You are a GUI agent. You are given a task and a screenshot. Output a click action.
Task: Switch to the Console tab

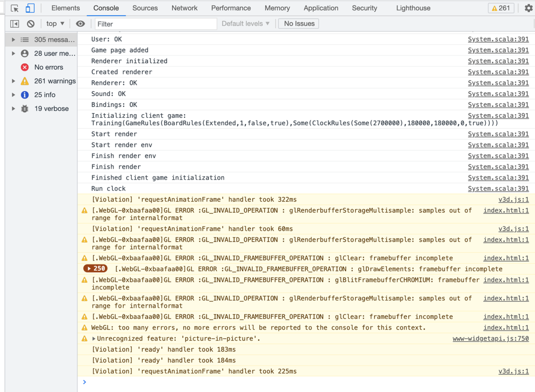(106, 8)
